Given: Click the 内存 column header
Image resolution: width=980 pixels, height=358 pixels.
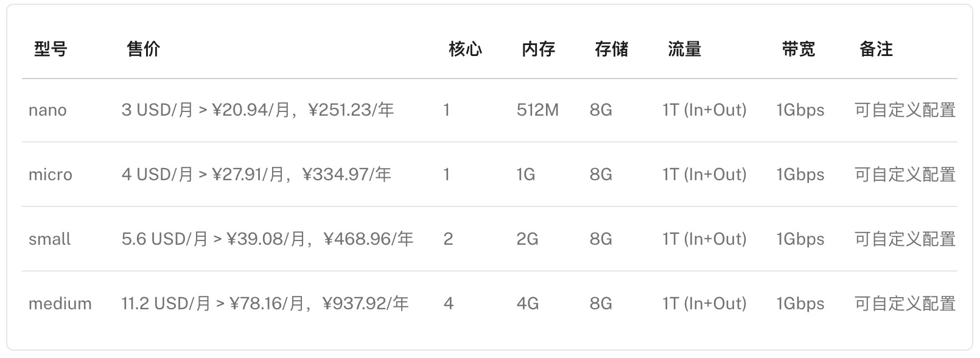Looking at the screenshot, I should pyautogui.click(x=539, y=49).
